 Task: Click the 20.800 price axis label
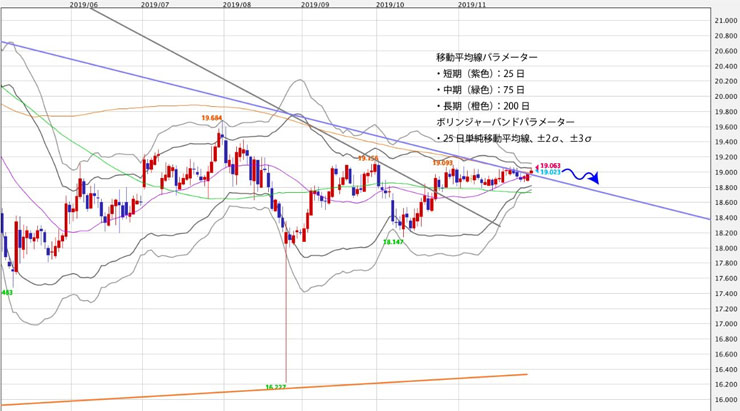726,36
